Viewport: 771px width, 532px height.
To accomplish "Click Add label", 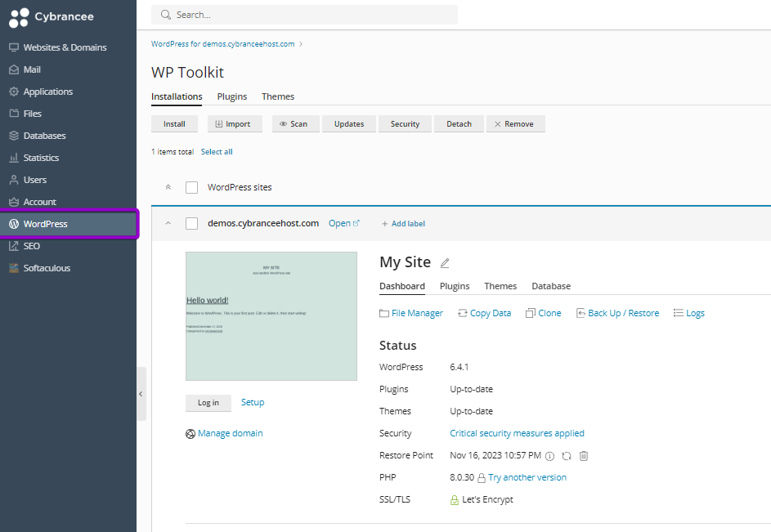I will 403,224.
